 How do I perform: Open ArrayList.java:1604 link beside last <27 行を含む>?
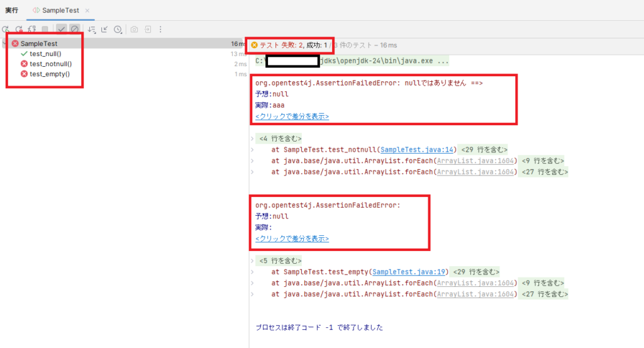tap(475, 294)
